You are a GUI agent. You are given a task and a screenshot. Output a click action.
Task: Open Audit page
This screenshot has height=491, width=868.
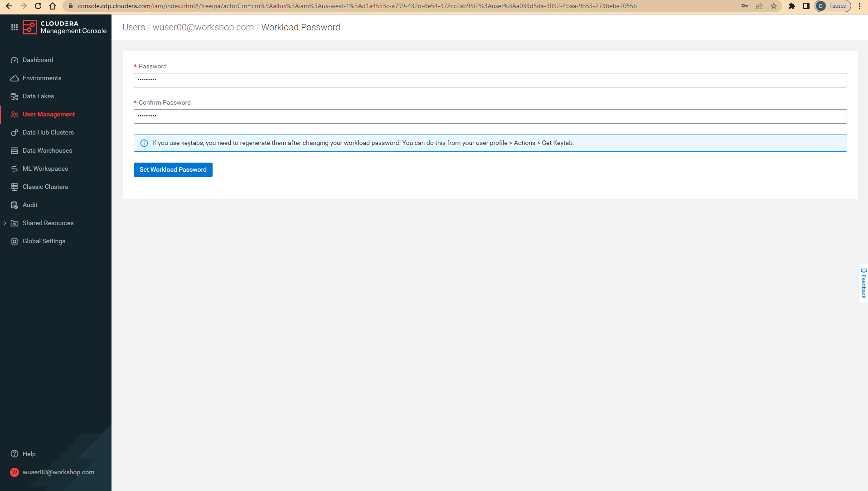pos(30,205)
